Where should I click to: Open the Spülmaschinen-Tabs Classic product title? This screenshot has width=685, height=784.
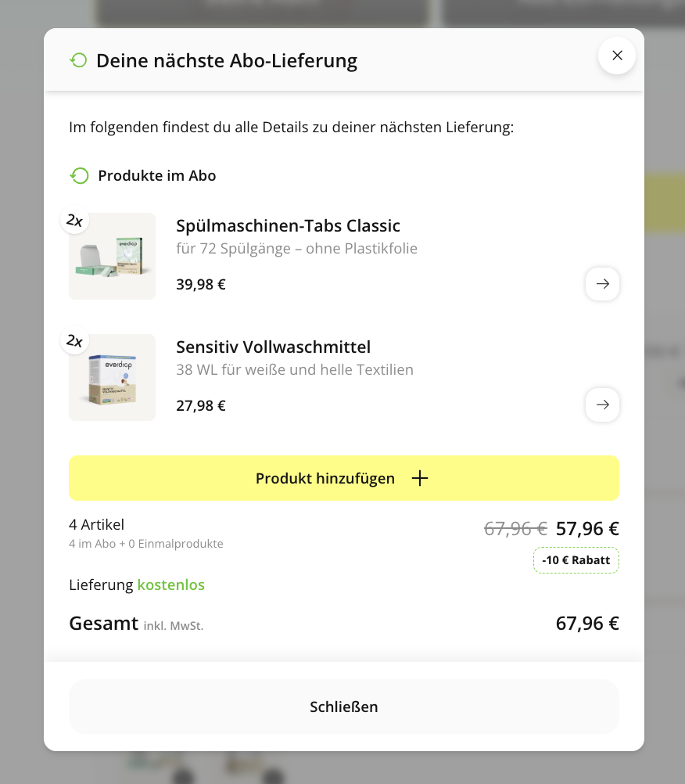click(x=288, y=226)
